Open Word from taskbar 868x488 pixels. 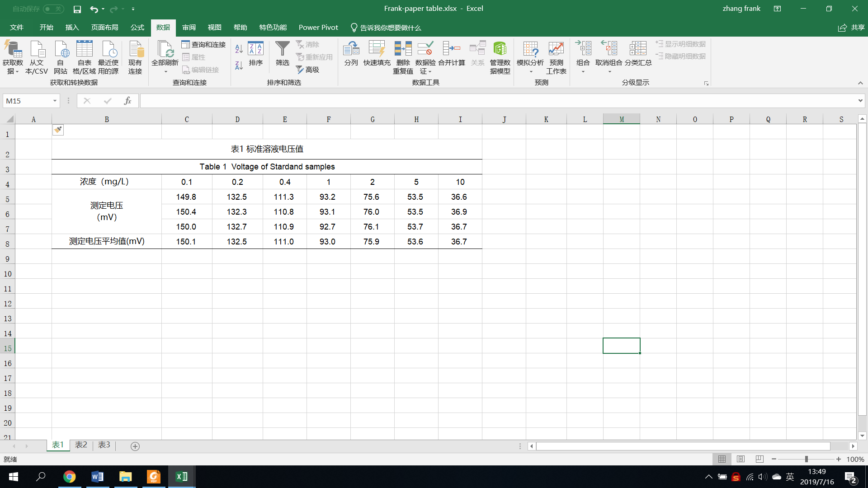pos(97,477)
